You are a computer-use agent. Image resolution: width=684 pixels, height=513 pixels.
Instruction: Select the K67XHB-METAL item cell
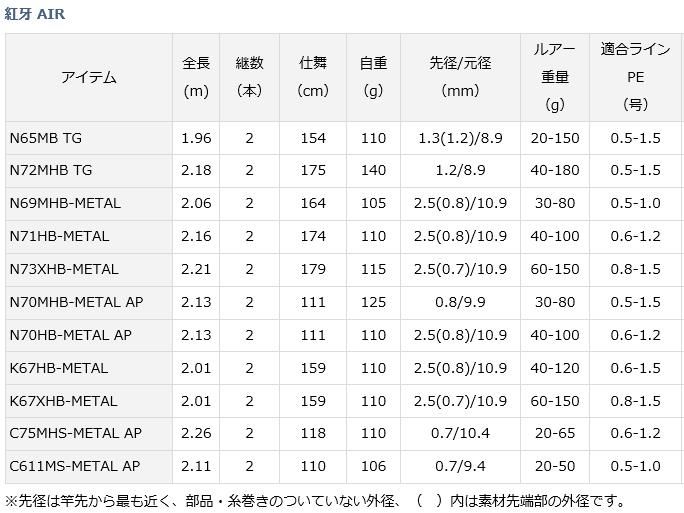coord(89,401)
